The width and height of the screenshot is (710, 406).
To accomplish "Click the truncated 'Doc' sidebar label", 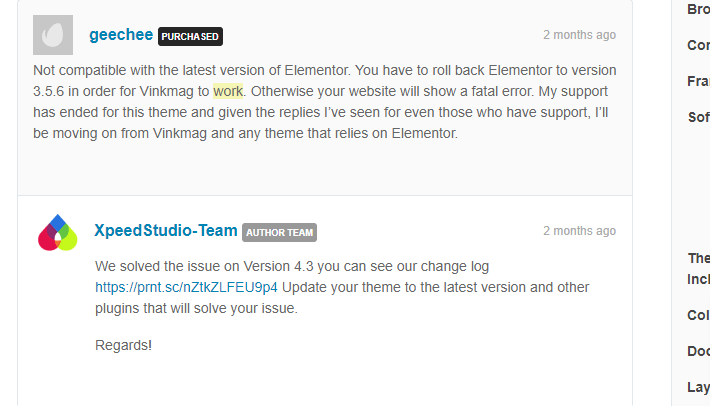I will tap(698, 351).
